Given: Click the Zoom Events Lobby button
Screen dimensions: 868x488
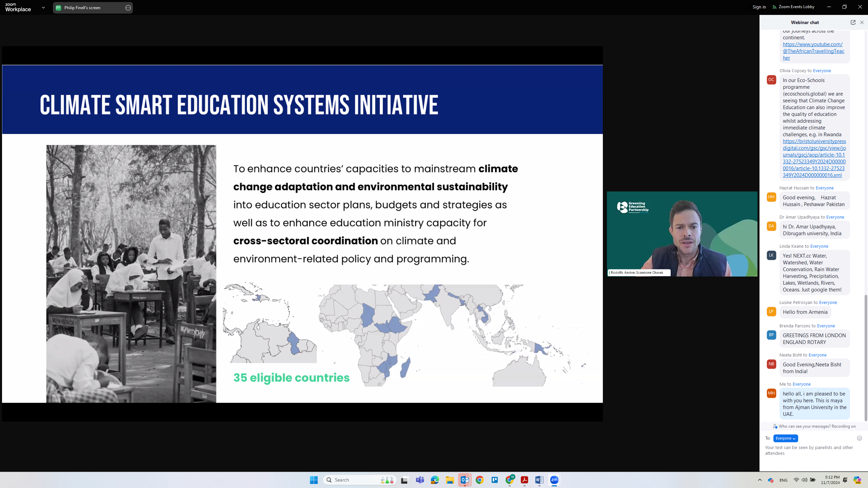Looking at the screenshot, I should pyautogui.click(x=793, y=7).
